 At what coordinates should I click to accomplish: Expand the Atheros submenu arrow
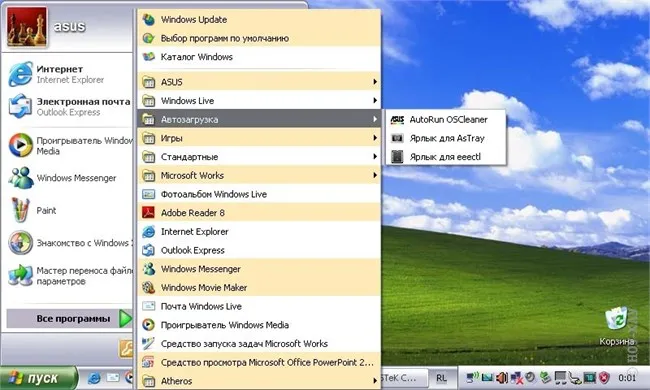pos(375,380)
